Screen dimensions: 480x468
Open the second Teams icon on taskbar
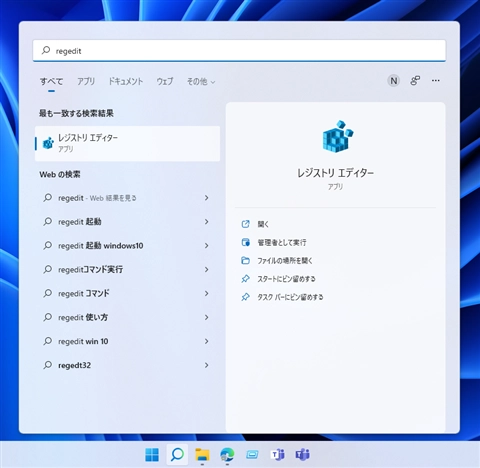pyautogui.click(x=302, y=454)
